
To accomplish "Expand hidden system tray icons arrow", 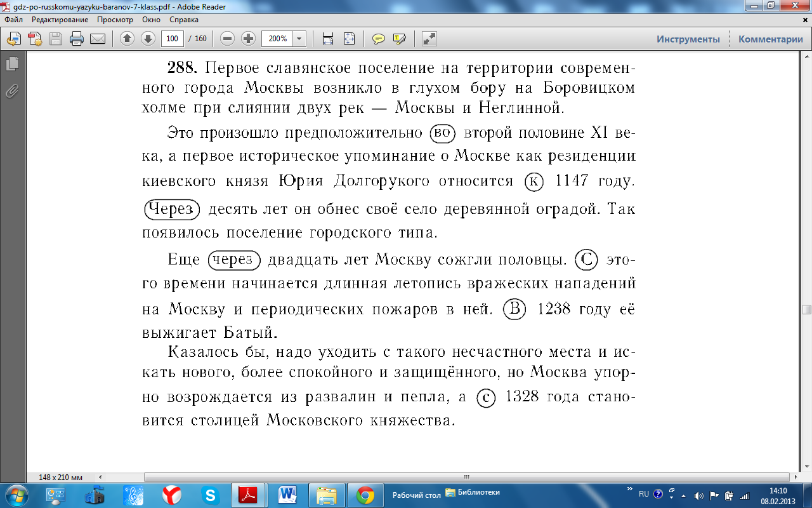I will [683, 495].
